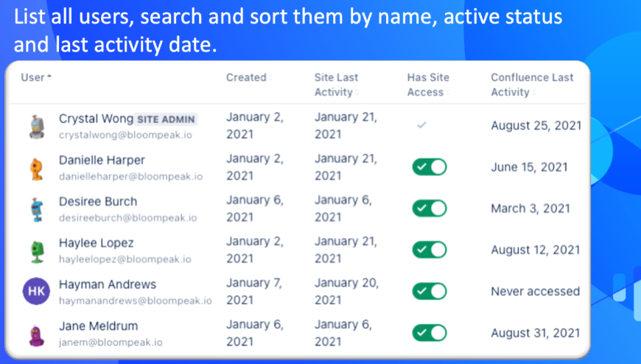
Task: Click Crystal Wong's site access checkmark
Action: [x=421, y=125]
